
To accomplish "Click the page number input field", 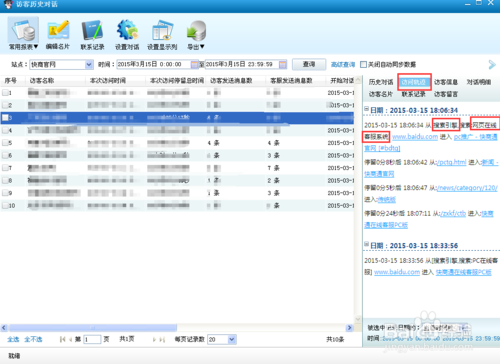I will tap(92, 339).
